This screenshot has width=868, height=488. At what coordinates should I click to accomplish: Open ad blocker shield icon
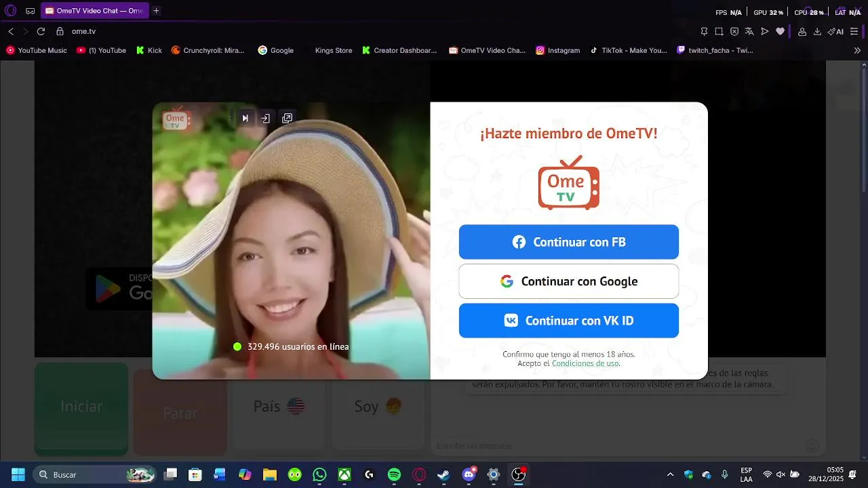click(734, 31)
